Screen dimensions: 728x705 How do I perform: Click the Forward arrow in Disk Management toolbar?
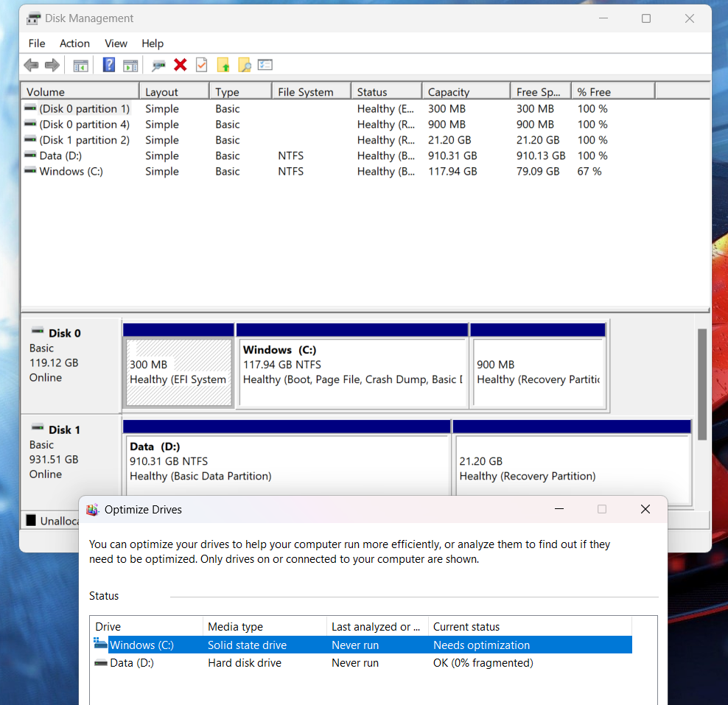point(52,65)
